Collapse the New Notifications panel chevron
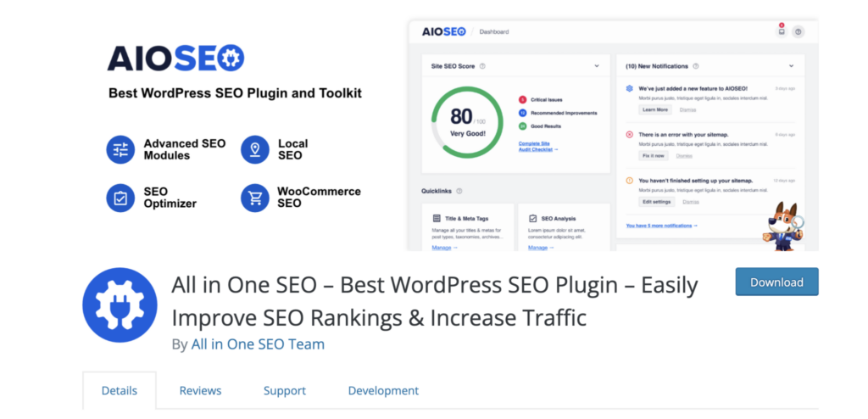 point(791,66)
